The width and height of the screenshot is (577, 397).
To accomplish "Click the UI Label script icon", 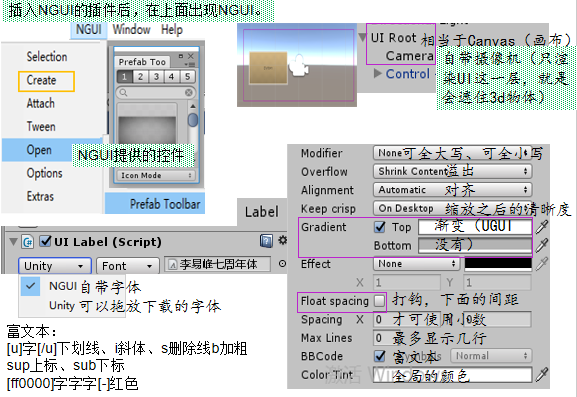I will [28, 242].
